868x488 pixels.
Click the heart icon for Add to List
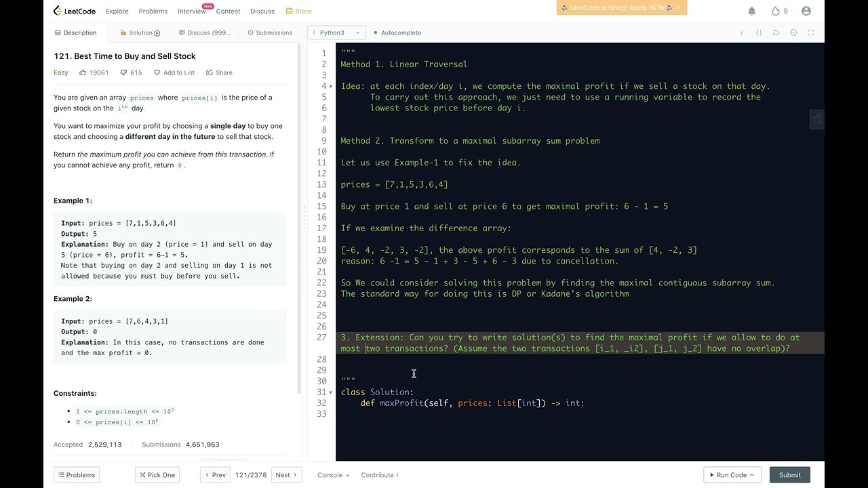(x=157, y=73)
